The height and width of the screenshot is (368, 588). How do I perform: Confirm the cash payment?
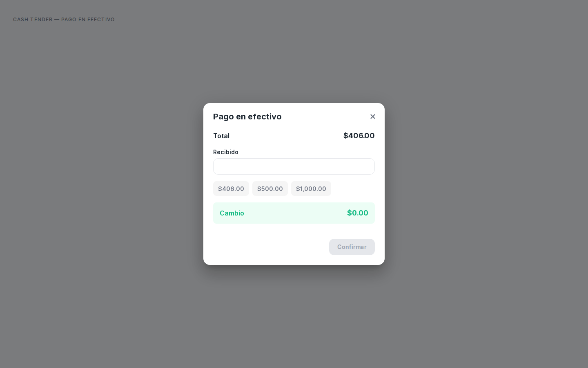tap(352, 247)
